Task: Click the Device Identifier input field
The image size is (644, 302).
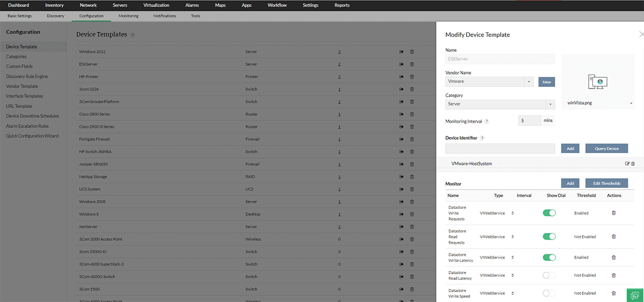Action: 500,148
